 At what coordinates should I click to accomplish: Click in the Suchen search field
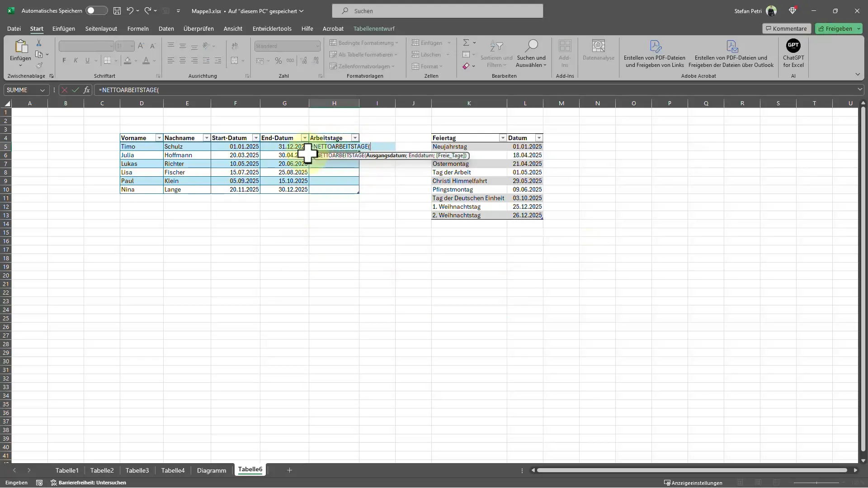pyautogui.click(x=437, y=11)
